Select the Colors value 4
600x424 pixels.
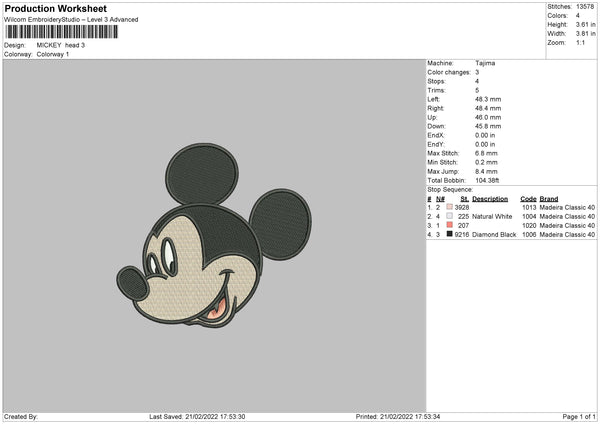578,16
